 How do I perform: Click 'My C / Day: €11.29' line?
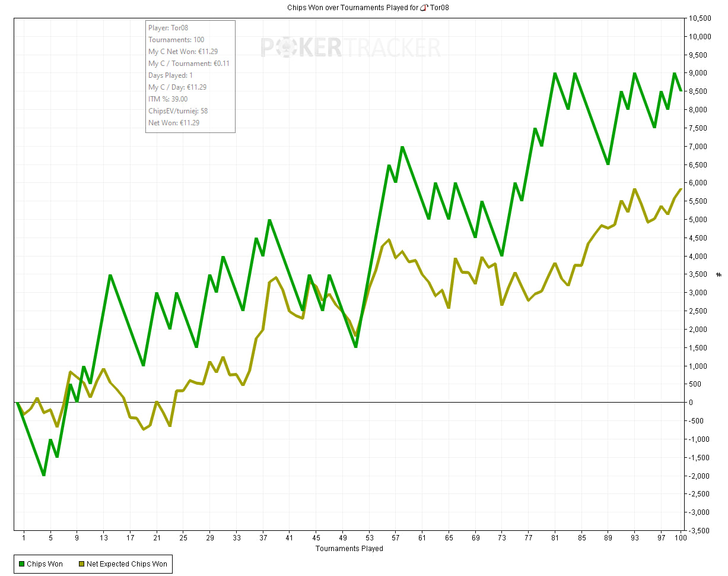[x=177, y=87]
